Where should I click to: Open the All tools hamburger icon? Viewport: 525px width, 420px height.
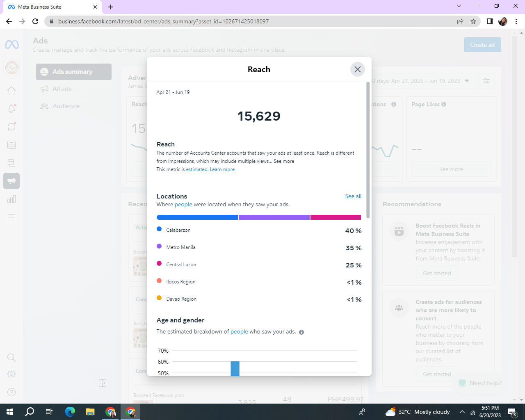tap(11, 217)
